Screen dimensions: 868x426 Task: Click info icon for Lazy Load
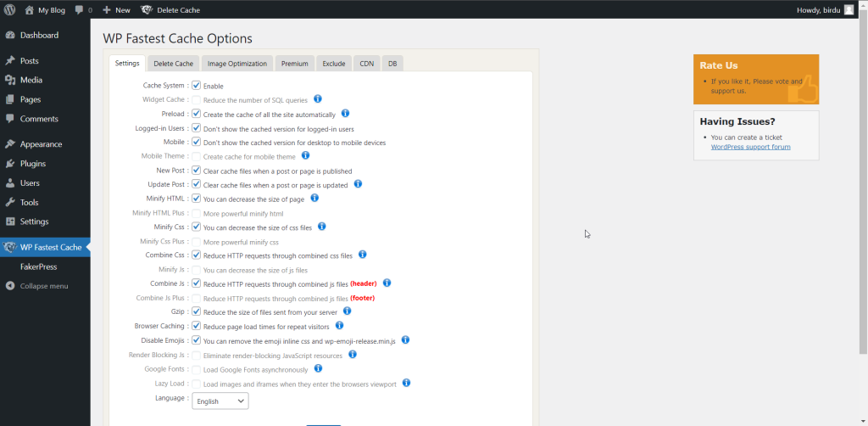pos(406,383)
